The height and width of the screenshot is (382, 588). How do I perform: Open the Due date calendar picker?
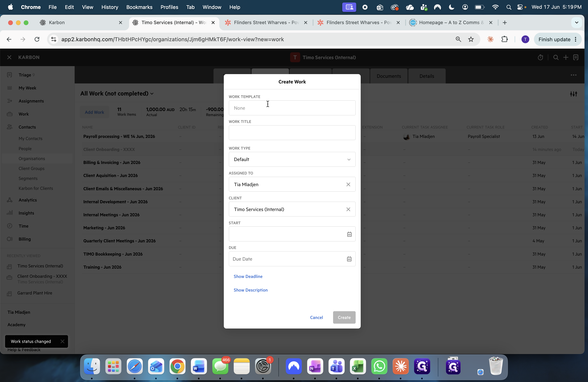click(349, 259)
